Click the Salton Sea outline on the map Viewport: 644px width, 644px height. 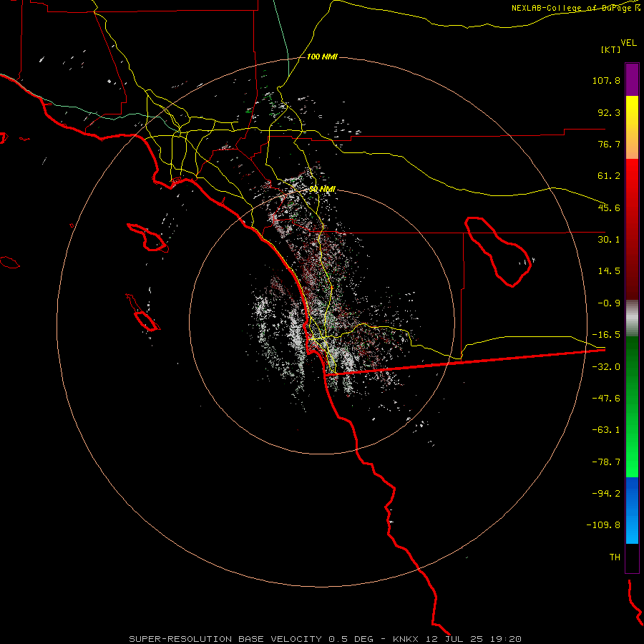[x=497, y=251]
